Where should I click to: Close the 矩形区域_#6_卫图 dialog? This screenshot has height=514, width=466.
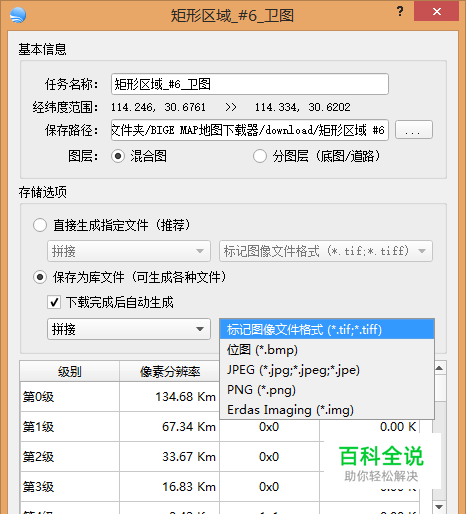point(437,12)
